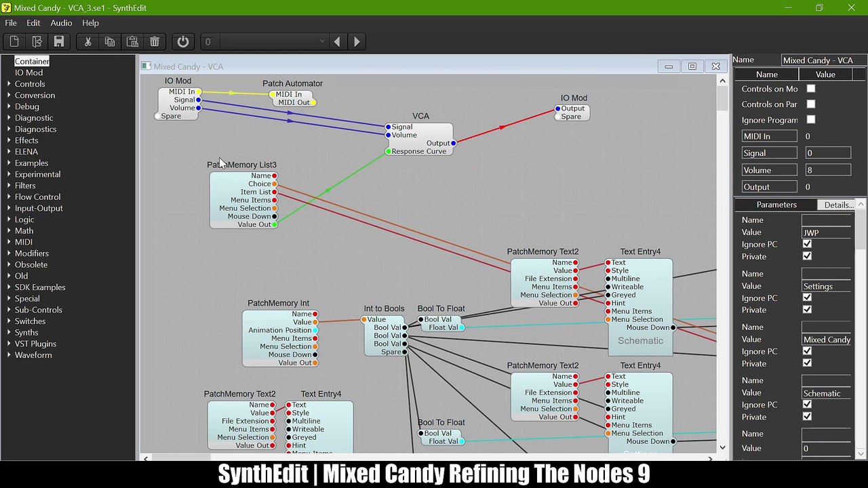Click the Value column header
Viewport: 868px width, 488px height.
[825, 75]
